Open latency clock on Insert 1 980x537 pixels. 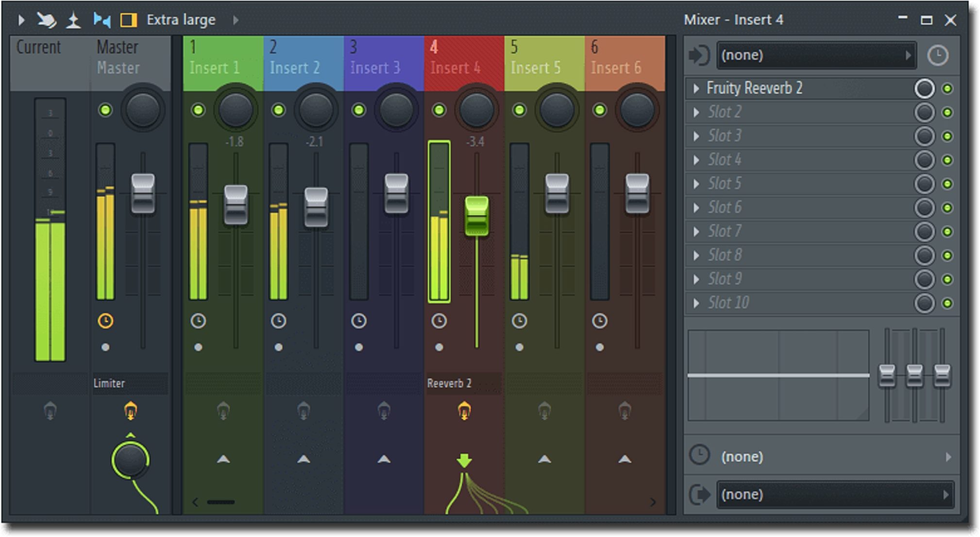tap(198, 321)
